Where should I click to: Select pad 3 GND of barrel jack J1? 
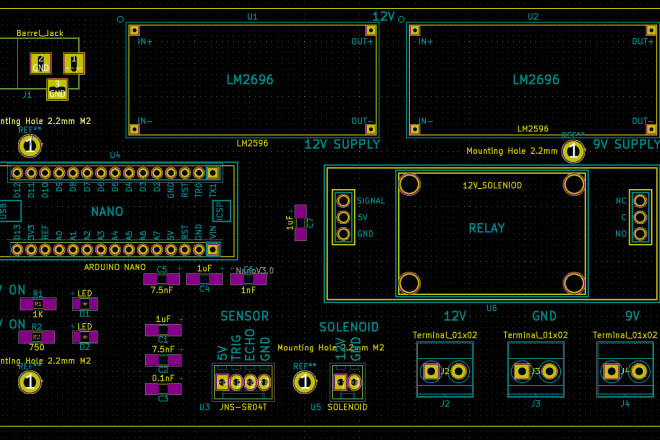tap(57, 89)
